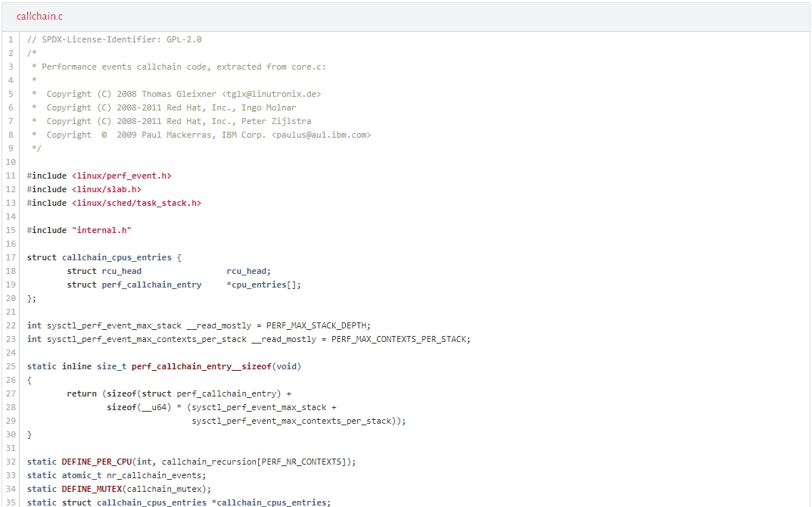Select line number 25 in the gutter
812x507 pixels.
(11, 366)
